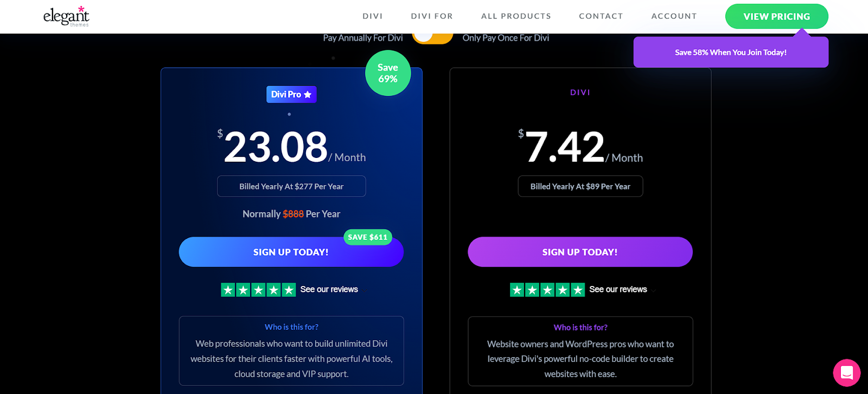Click the View Pricing button
This screenshot has width=868, height=394.
click(777, 16)
